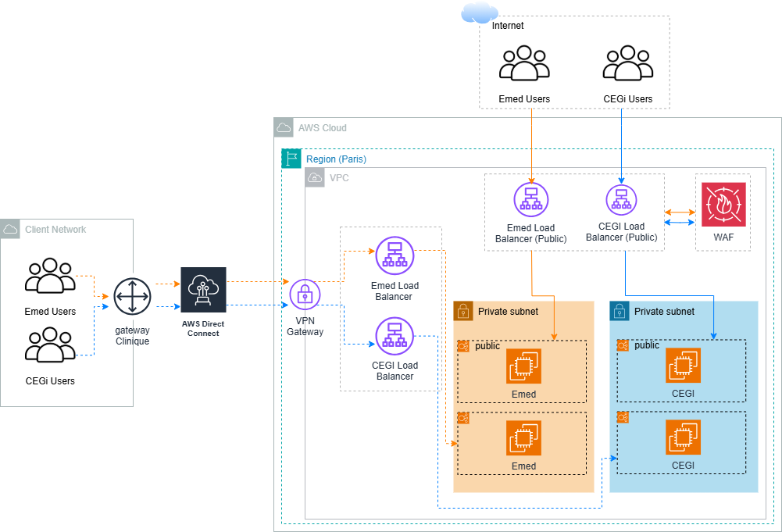The height and width of the screenshot is (532, 782).
Task: Select the upper Emed EC2 instance icon
Action: (523, 366)
